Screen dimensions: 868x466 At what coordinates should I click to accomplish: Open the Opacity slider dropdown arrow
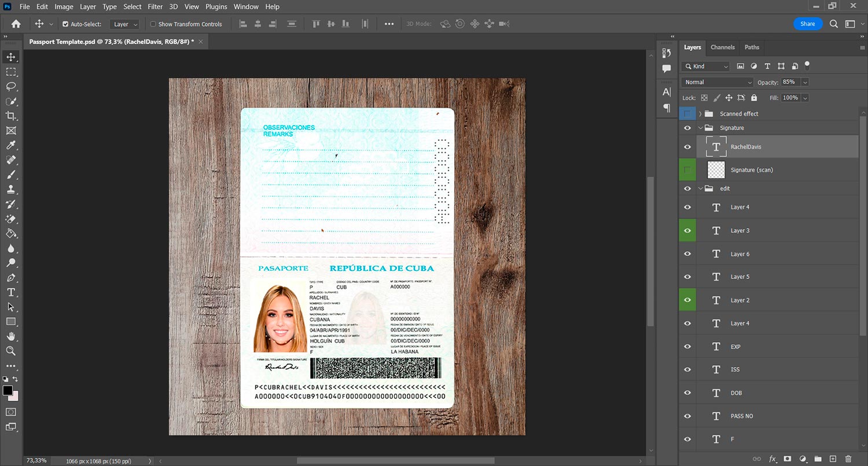coord(805,82)
